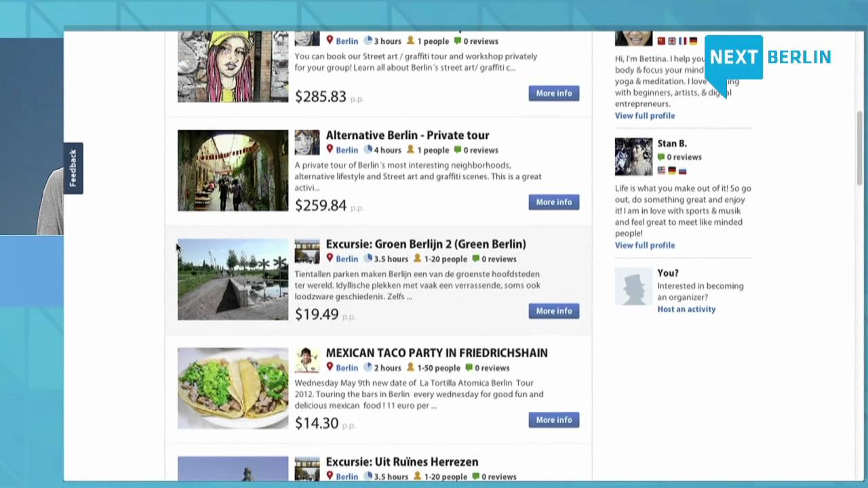Viewport: 868px width, 488px height.
Task: Click the page vertical scrollbar thumb
Action: pyautogui.click(x=860, y=148)
